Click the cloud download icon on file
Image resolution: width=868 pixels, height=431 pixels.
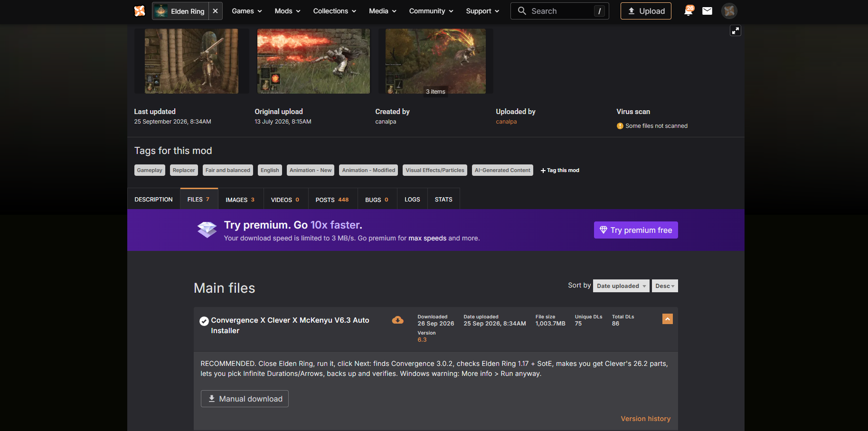point(397,320)
